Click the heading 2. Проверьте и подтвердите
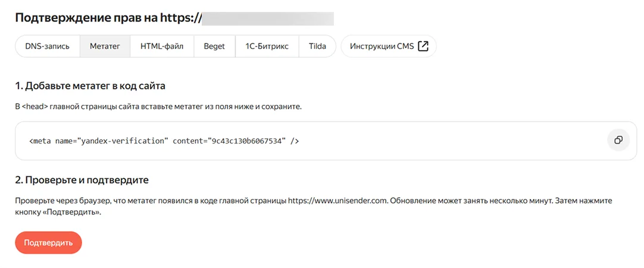Screen dimensions: 644x268 pos(82,179)
